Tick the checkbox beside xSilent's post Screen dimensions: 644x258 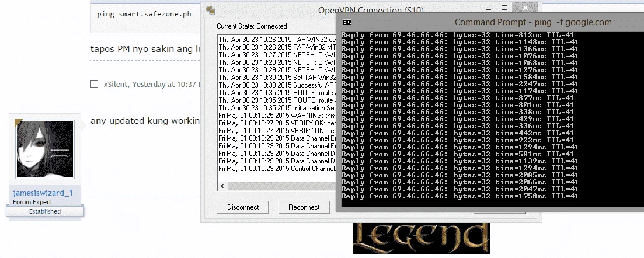(x=95, y=84)
